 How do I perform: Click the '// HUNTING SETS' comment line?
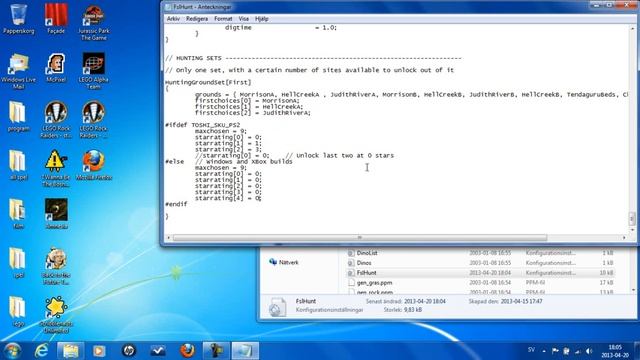point(313,58)
